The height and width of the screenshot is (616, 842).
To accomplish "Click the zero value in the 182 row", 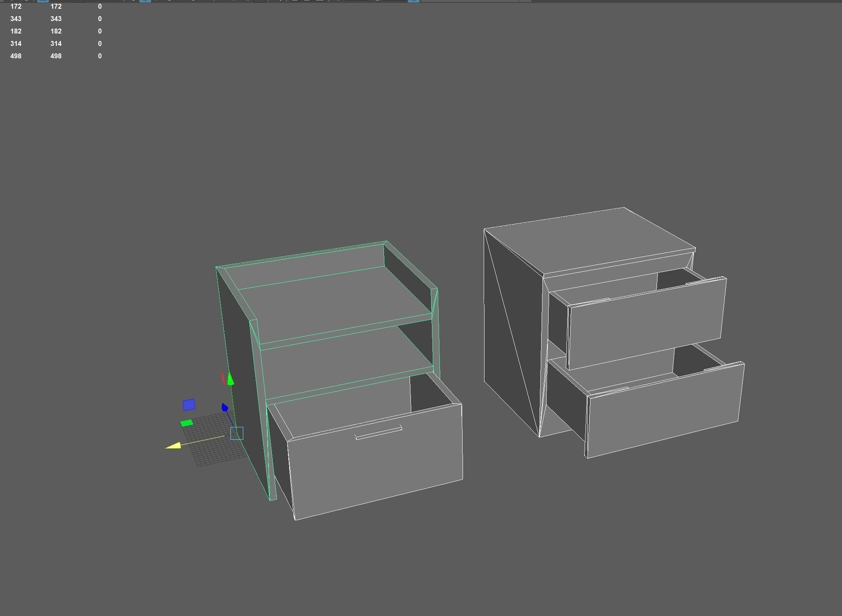I will (100, 31).
